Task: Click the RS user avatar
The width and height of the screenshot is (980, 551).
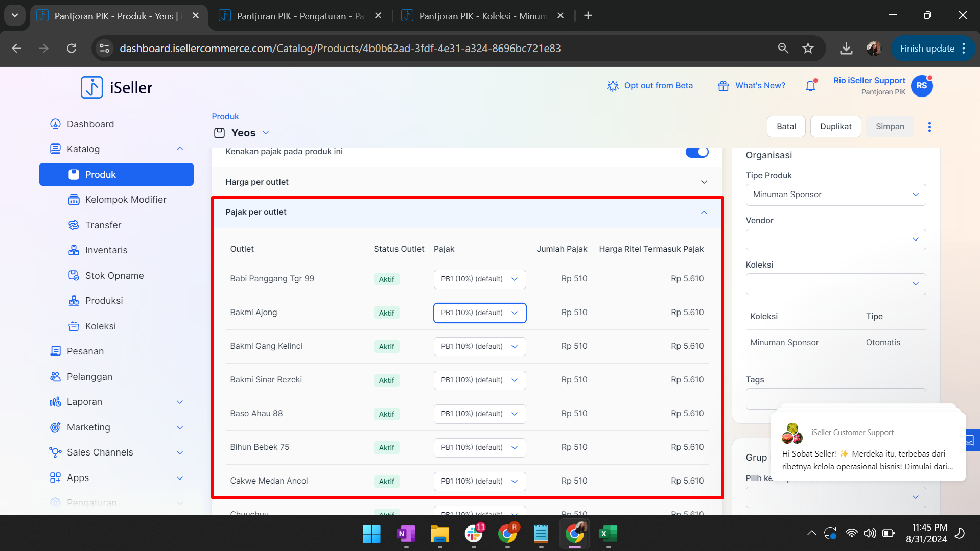Action: click(x=922, y=86)
